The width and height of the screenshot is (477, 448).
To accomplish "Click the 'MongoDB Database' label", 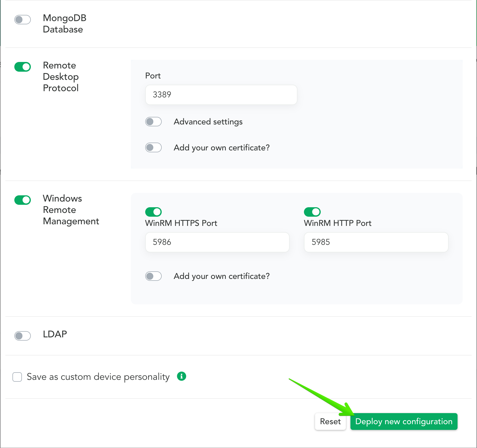I will [x=65, y=24].
